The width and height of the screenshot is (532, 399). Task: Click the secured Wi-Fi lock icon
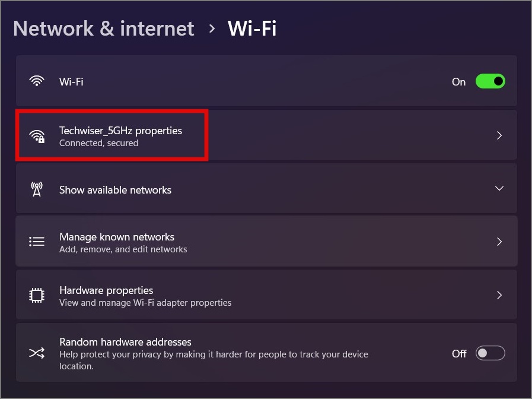pyautogui.click(x=37, y=136)
